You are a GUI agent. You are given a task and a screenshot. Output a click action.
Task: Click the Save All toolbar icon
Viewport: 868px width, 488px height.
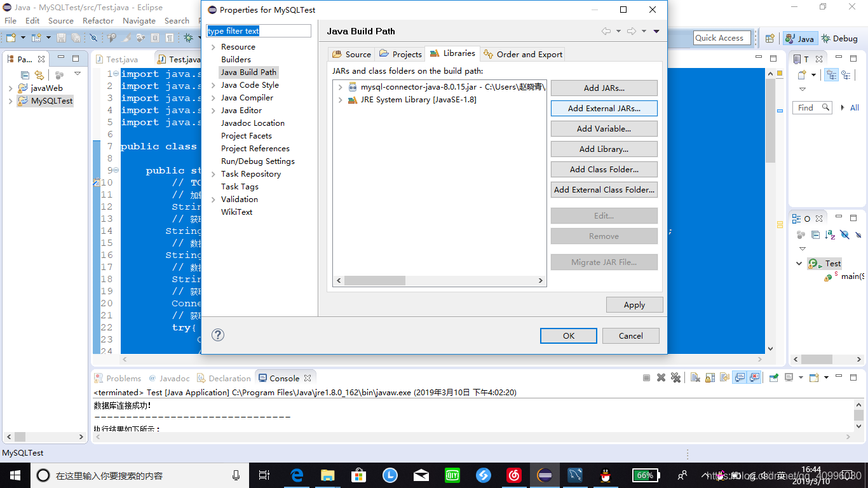pos(76,38)
